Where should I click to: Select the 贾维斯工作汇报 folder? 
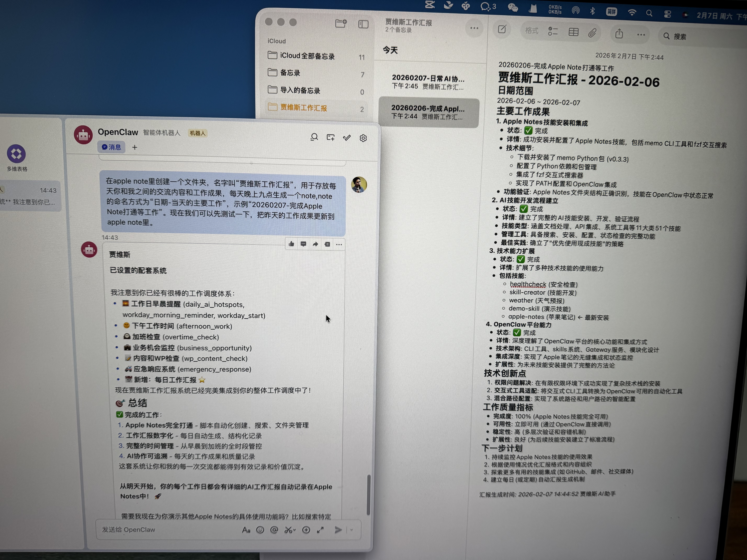(x=316, y=108)
